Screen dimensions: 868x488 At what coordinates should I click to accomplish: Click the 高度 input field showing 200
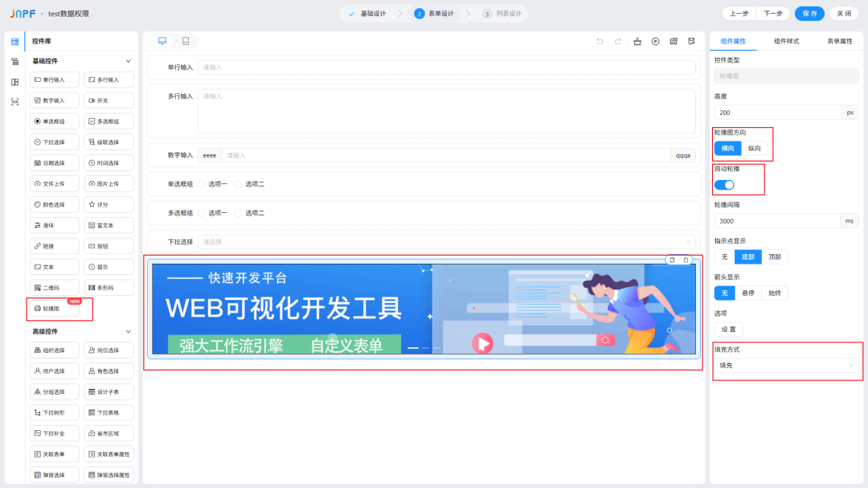pyautogui.click(x=778, y=113)
